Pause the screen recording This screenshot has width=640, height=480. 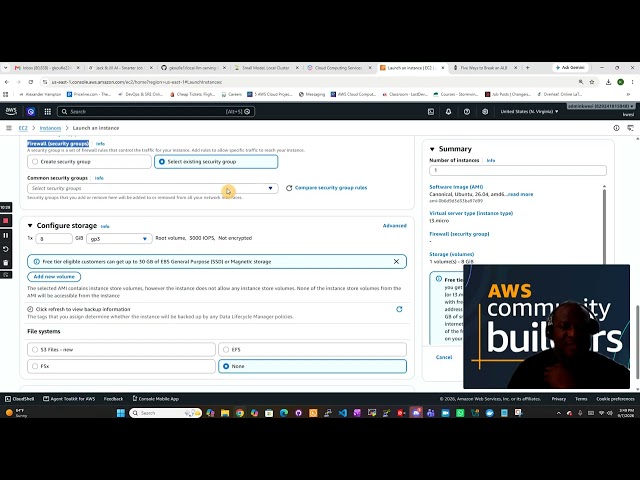[6, 235]
